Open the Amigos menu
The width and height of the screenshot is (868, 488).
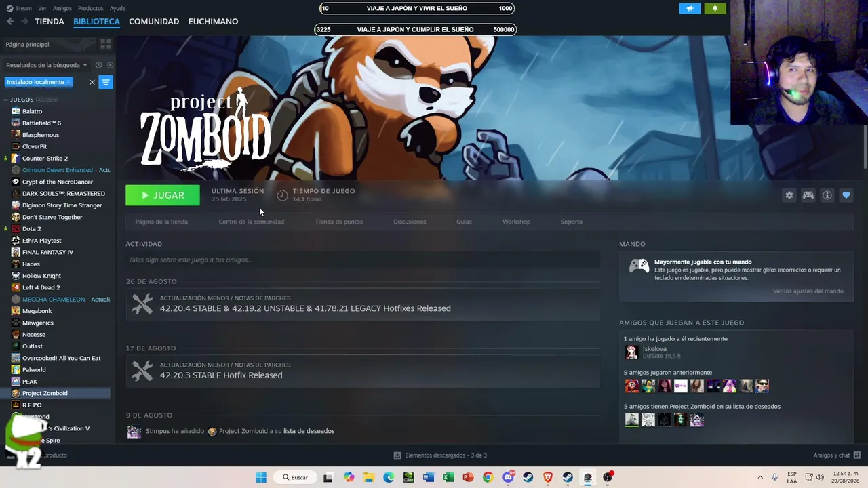62,8
